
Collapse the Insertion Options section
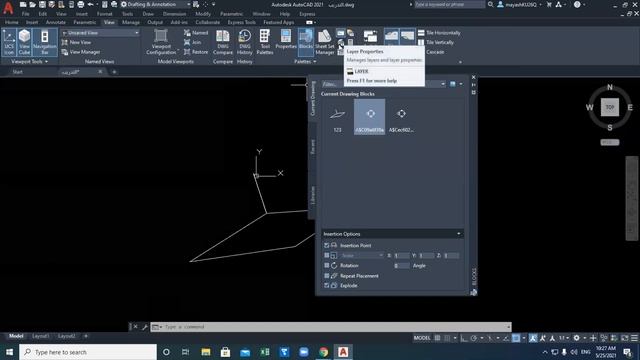pyautogui.click(x=459, y=234)
